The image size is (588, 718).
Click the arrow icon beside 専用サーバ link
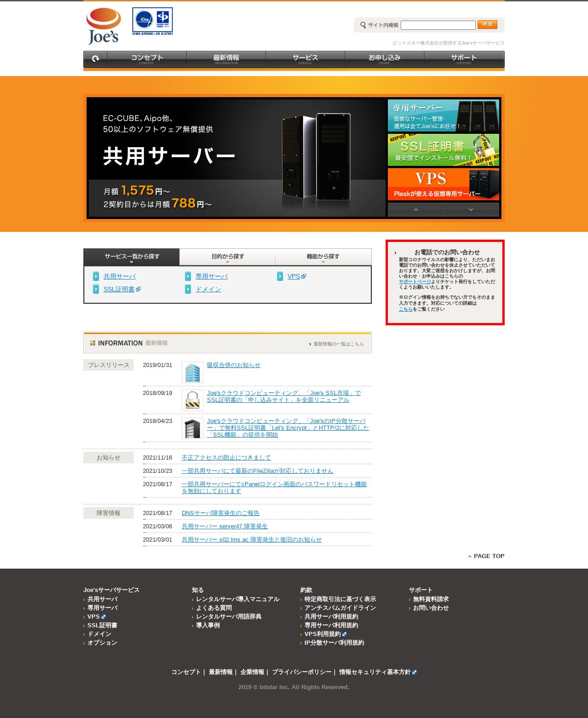click(x=188, y=276)
